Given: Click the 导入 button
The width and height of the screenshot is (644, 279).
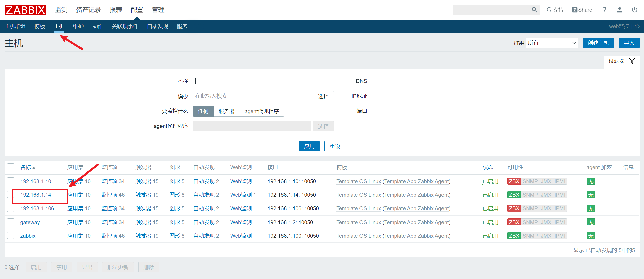Looking at the screenshot, I should point(629,43).
